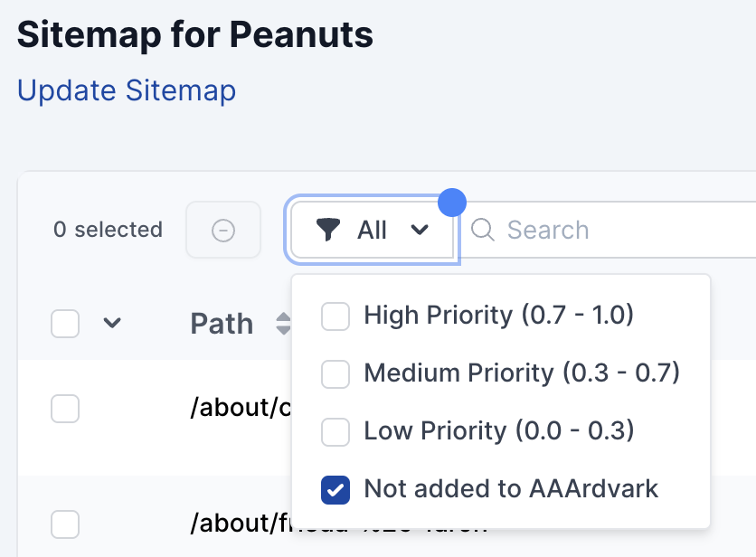Tick the Low Priority (0.0 - 0.3) checkbox
This screenshot has height=557, width=756.
click(x=335, y=431)
